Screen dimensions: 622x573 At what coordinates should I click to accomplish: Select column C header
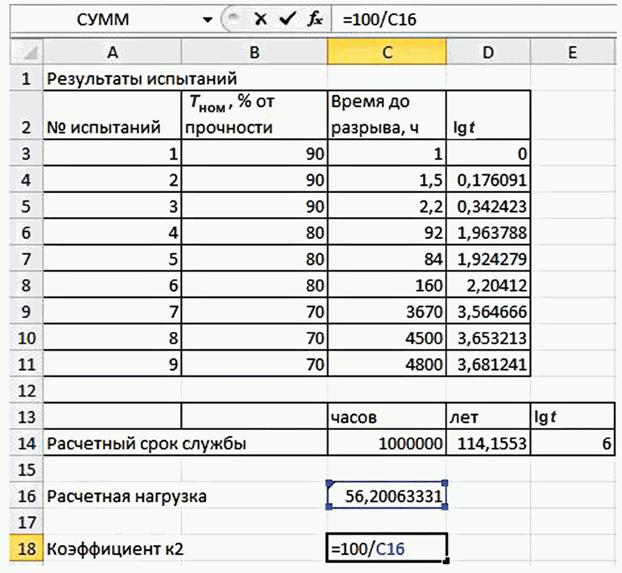(386, 52)
